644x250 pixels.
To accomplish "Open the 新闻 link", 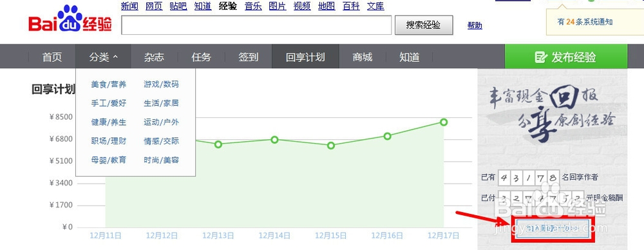I will point(130,6).
